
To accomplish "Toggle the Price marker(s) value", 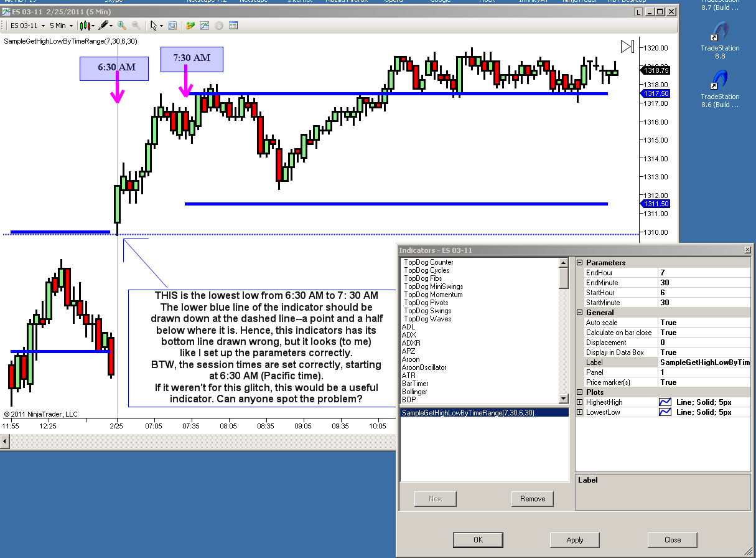I will pyautogui.click(x=704, y=382).
